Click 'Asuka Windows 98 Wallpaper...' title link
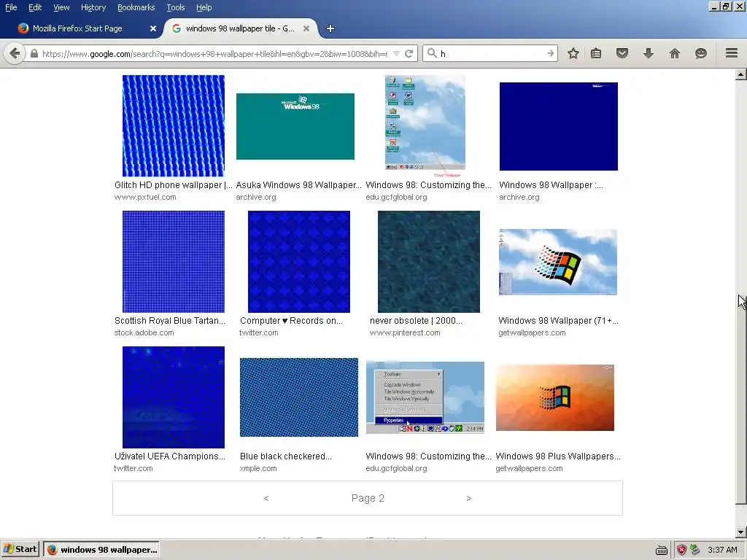The width and height of the screenshot is (747, 560). (x=298, y=184)
